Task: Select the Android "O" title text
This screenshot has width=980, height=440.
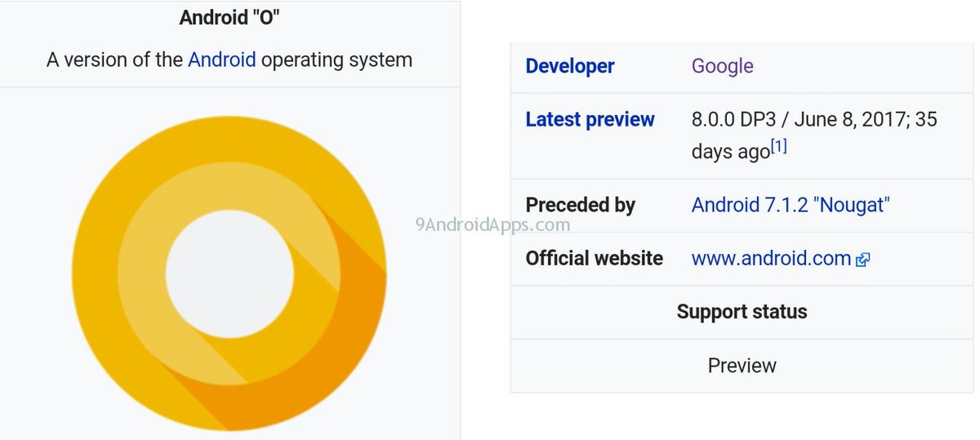Action: (229, 17)
